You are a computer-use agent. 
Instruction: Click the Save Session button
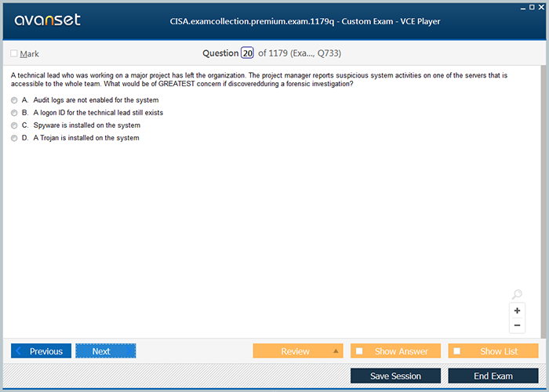coord(395,376)
